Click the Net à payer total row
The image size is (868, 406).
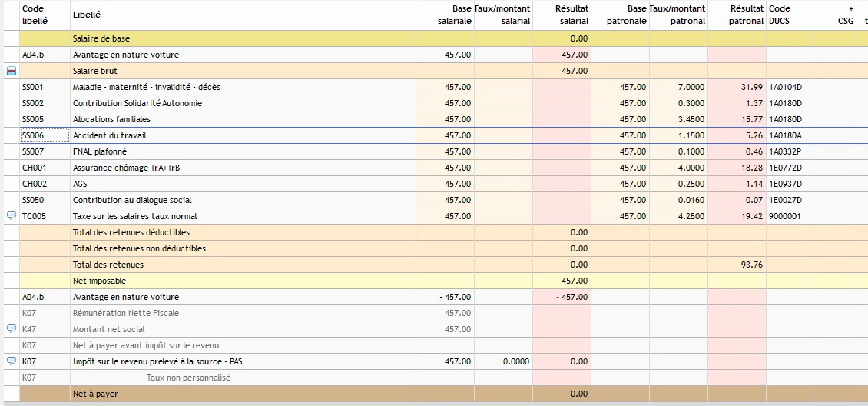96,394
